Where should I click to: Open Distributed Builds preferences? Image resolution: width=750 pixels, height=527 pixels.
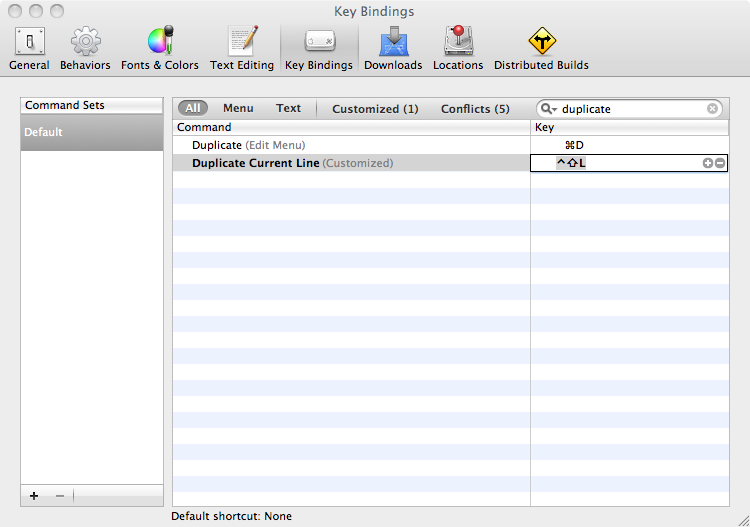541,49
